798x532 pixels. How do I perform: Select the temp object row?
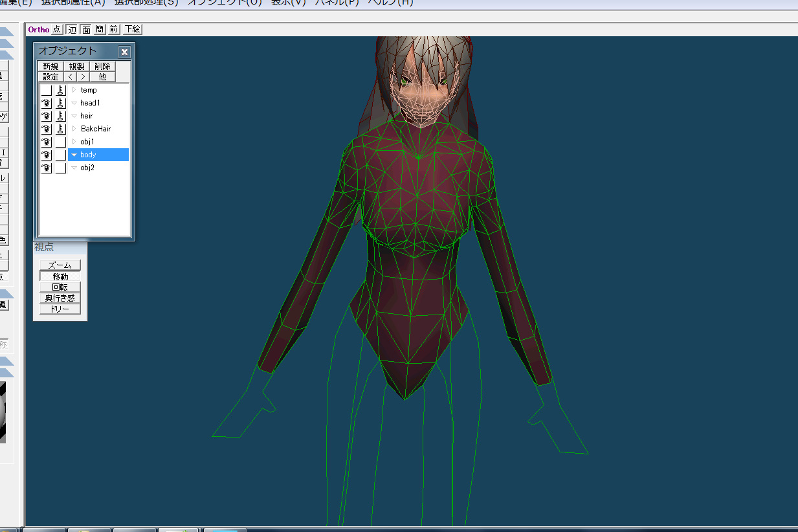98,90
